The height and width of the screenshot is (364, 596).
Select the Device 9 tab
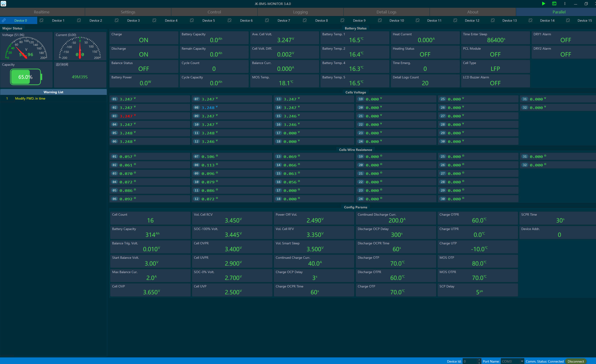click(359, 20)
